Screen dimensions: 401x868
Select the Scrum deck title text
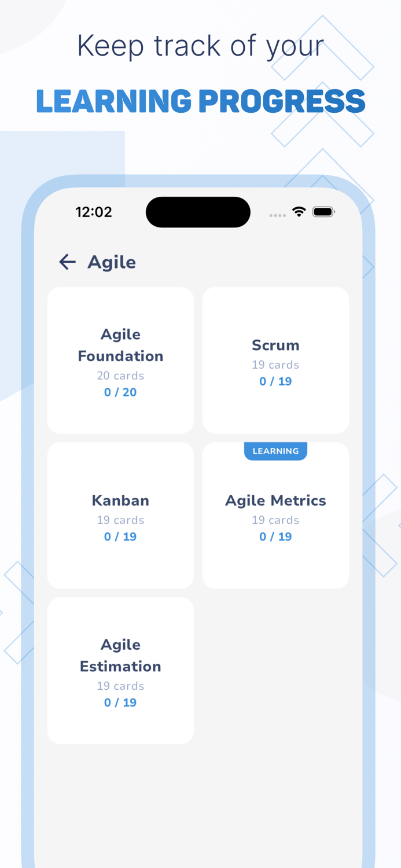click(275, 345)
